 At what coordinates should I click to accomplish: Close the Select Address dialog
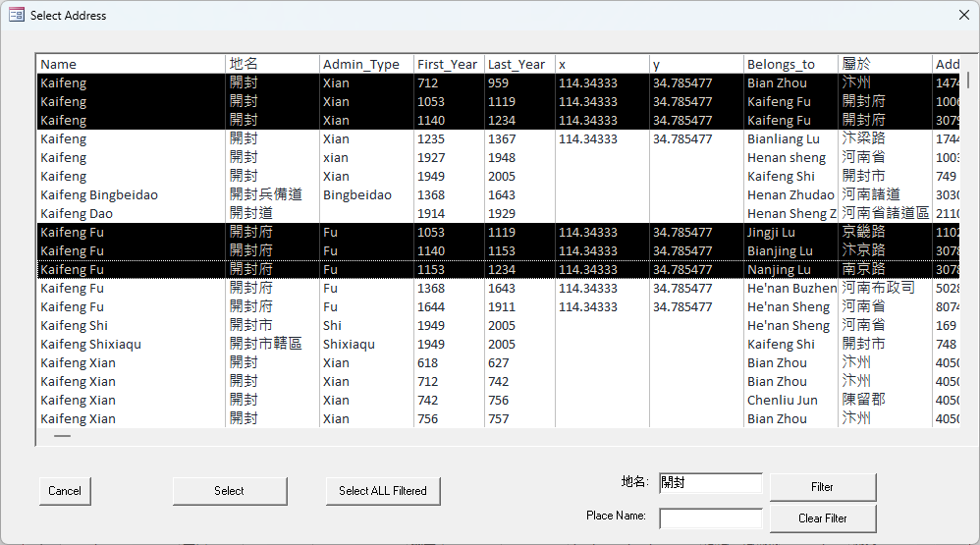(x=963, y=16)
